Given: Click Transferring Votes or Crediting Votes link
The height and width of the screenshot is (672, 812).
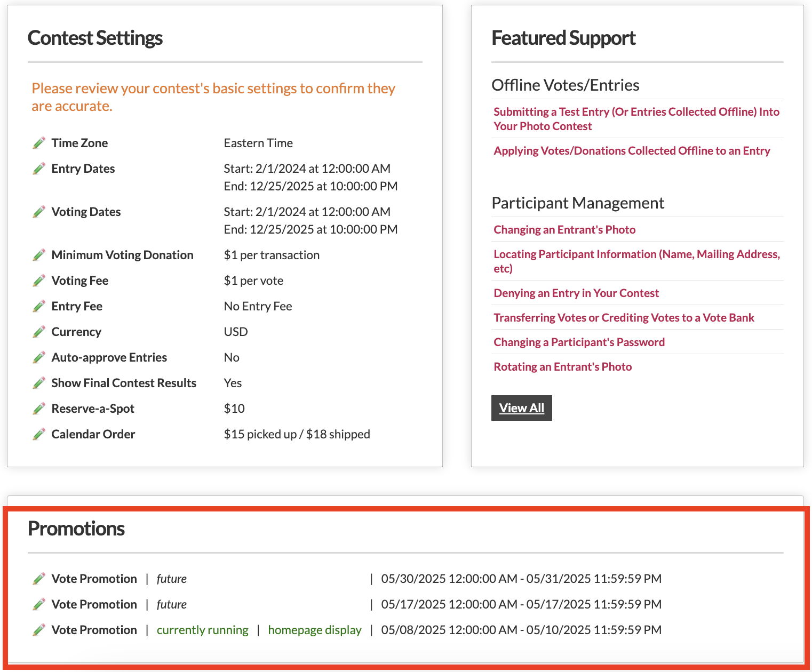Looking at the screenshot, I should pyautogui.click(x=624, y=317).
